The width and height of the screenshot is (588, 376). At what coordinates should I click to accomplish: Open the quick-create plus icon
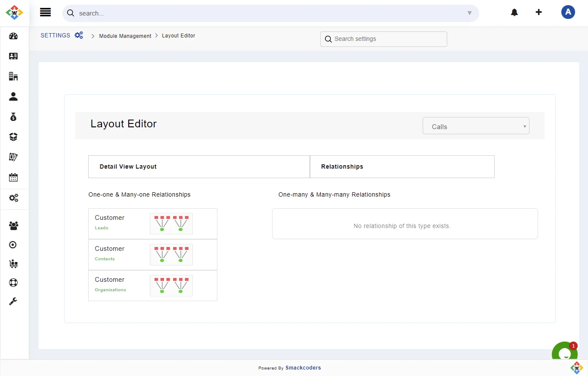point(539,12)
